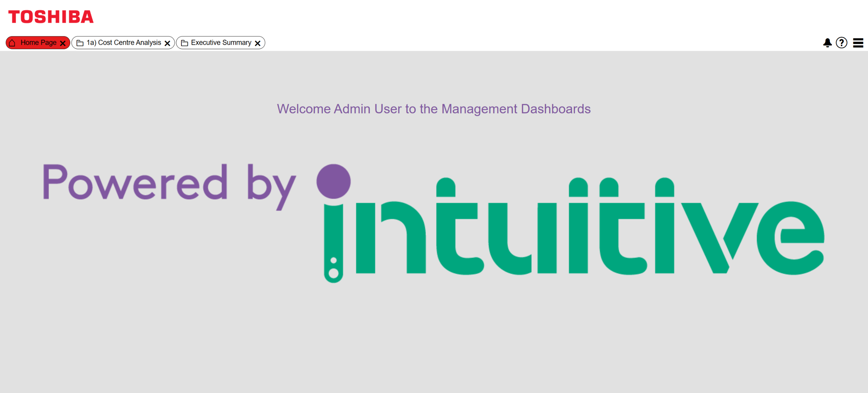The width and height of the screenshot is (868, 393).
Task: Close the Home Page tab
Action: pos(63,43)
